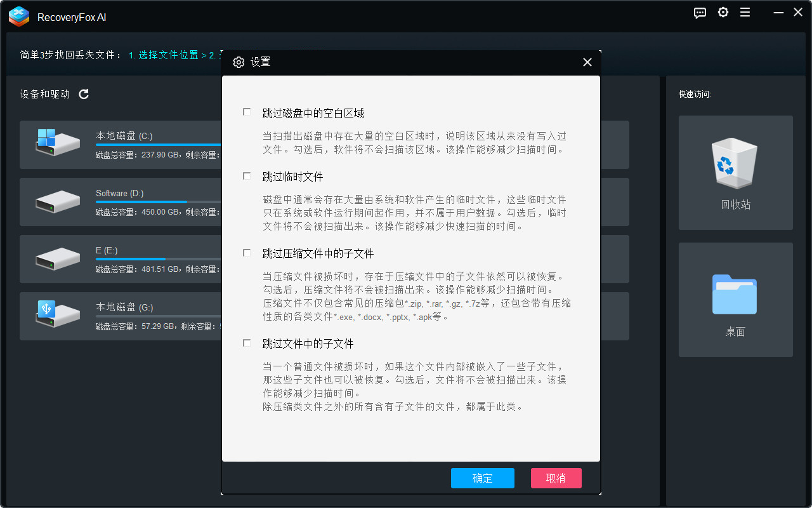
Task: Open the hamburger menu icon
Action: point(745,12)
